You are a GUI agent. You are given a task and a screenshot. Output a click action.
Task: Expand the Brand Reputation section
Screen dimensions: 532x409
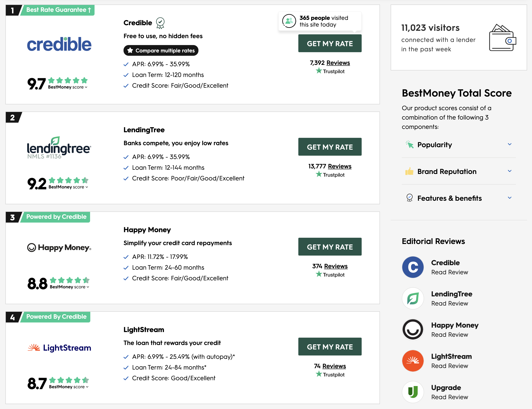pyautogui.click(x=509, y=171)
